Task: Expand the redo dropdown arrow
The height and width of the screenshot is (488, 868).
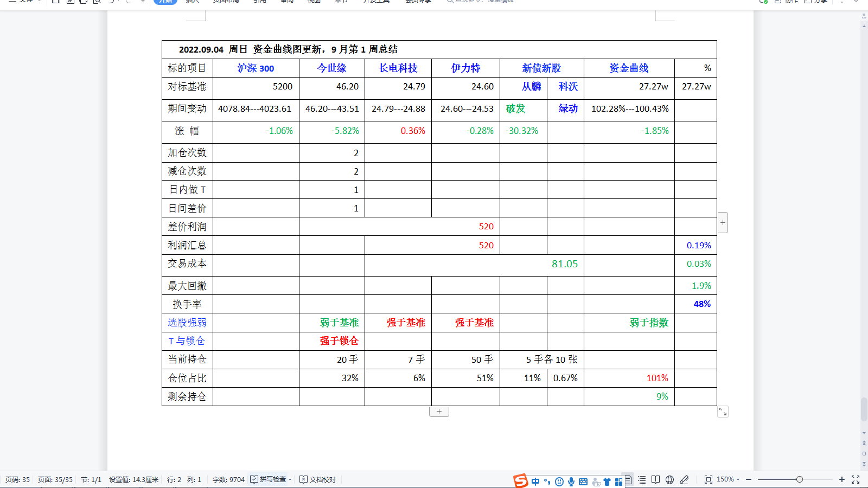Action: pos(143,2)
